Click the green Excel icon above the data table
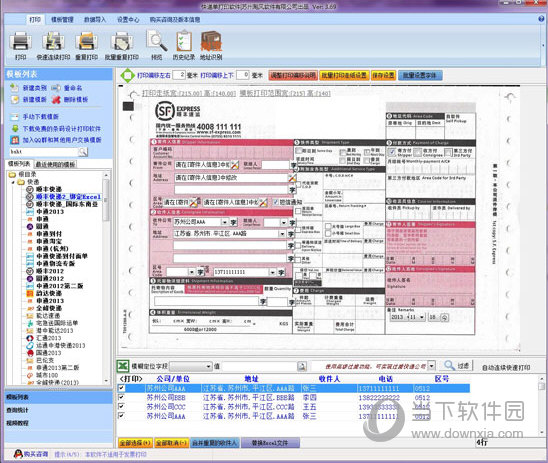 tap(123, 366)
